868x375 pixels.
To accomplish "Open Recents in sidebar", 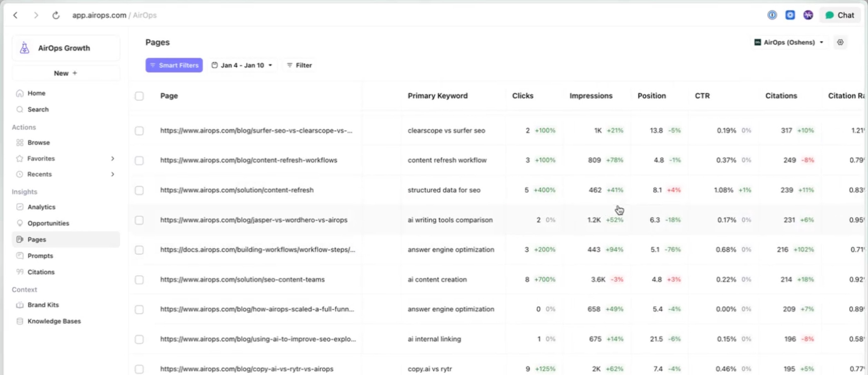I will click(40, 174).
